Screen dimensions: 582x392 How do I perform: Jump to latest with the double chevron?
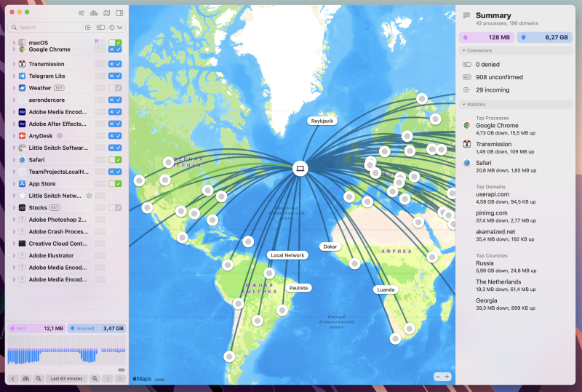point(120,379)
